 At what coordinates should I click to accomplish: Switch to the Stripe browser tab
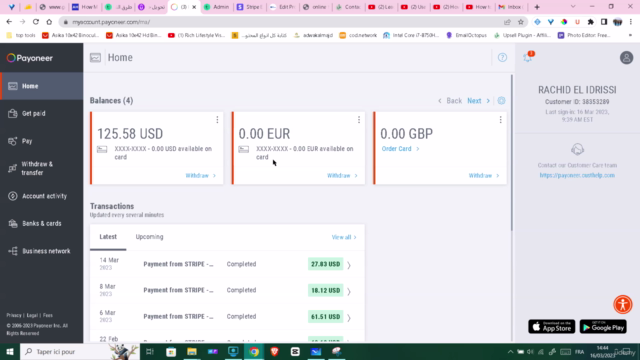[x=249, y=7]
